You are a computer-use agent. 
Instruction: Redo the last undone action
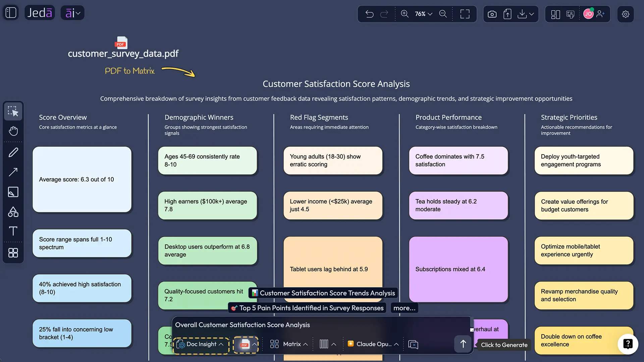(x=384, y=14)
